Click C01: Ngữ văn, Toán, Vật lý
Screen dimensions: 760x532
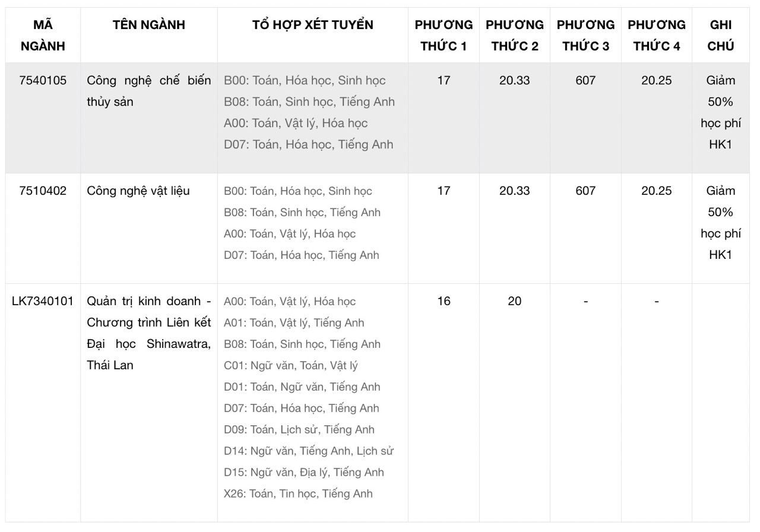[291, 365]
